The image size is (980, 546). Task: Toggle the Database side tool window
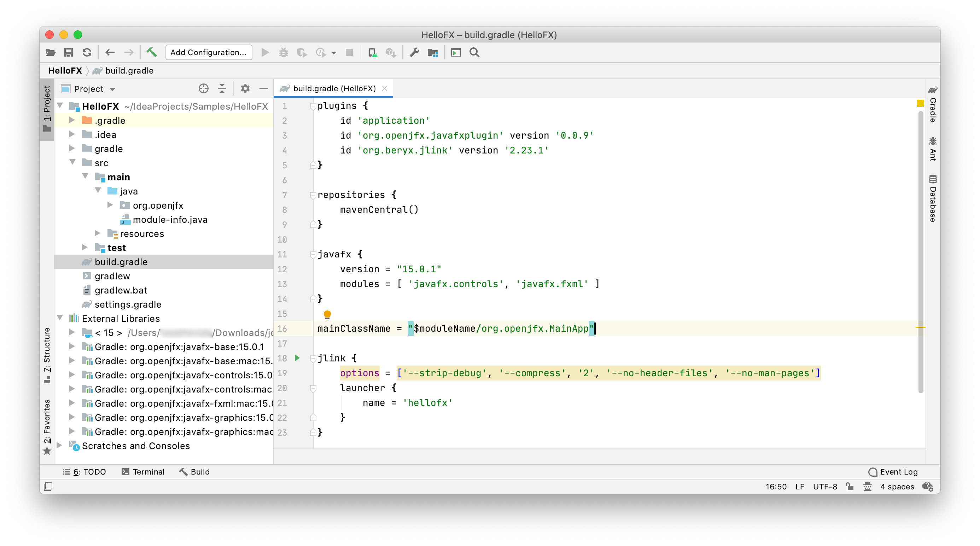pos(932,198)
